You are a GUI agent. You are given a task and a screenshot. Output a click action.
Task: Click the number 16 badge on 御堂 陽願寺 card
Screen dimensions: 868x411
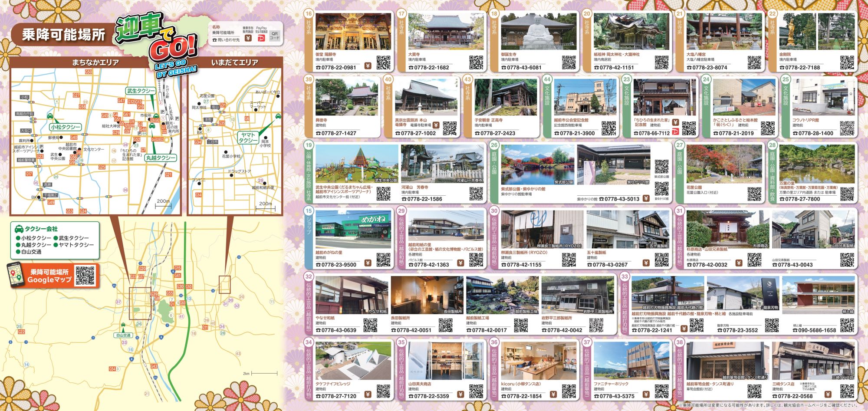309,13
